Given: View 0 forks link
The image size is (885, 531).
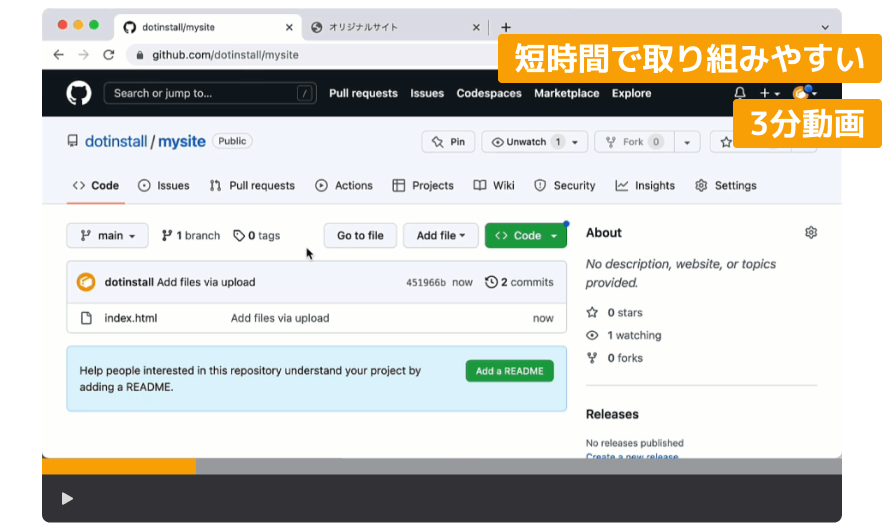Looking at the screenshot, I should click(614, 358).
